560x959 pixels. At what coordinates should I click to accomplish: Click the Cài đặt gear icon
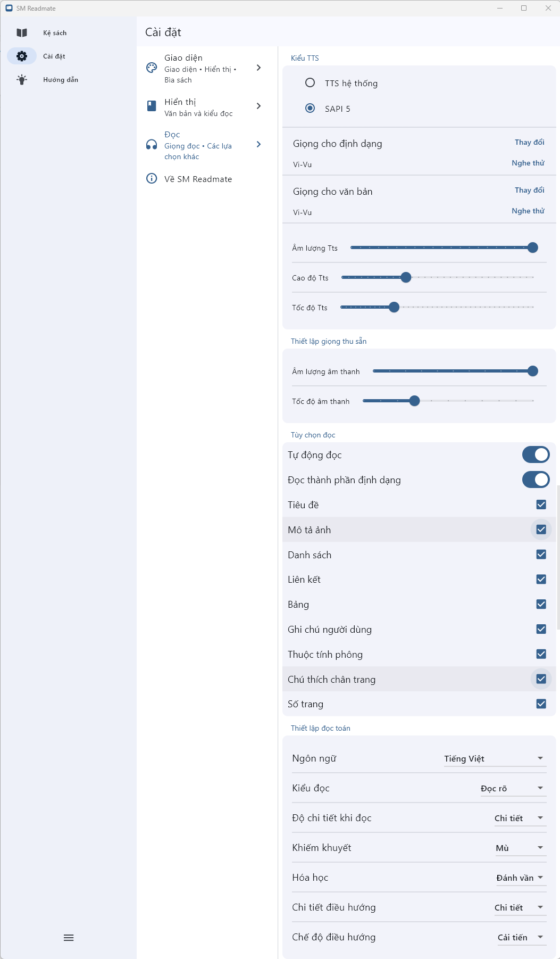(x=22, y=56)
